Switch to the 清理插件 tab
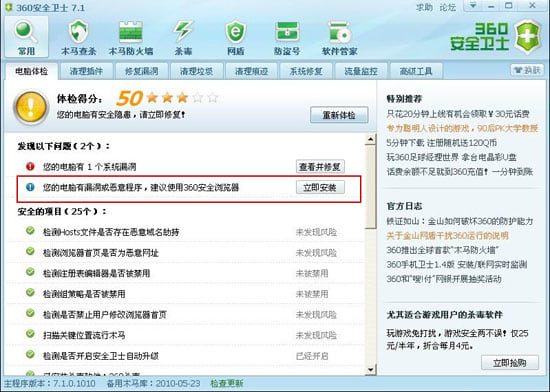This screenshot has width=550, height=392. pyautogui.click(x=86, y=71)
